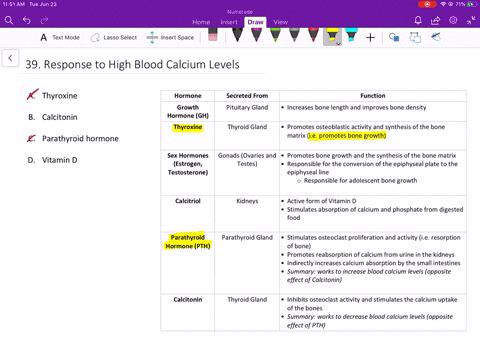Activate Lasso Select tool

[114, 38]
